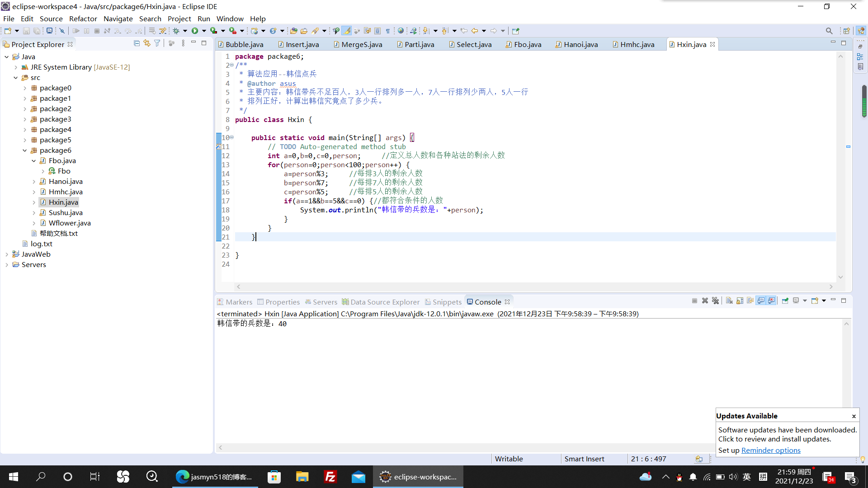Close the Updates Available notification
The height and width of the screenshot is (488, 868).
click(854, 416)
